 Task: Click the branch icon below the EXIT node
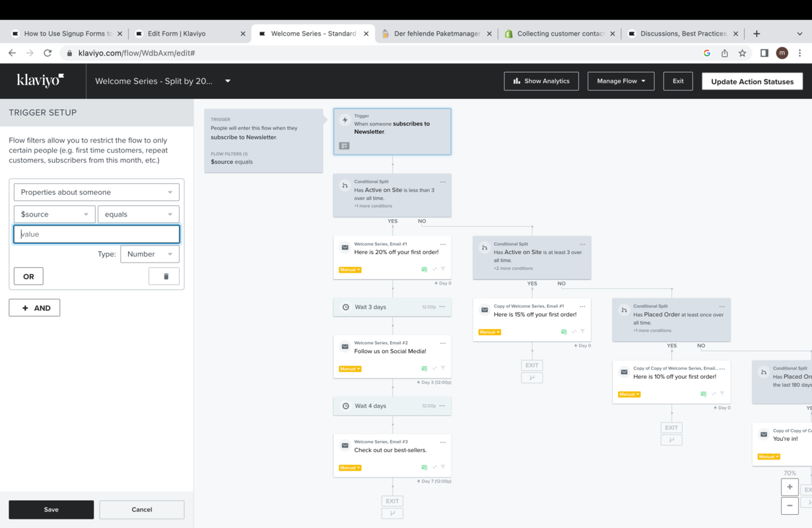tap(392, 513)
